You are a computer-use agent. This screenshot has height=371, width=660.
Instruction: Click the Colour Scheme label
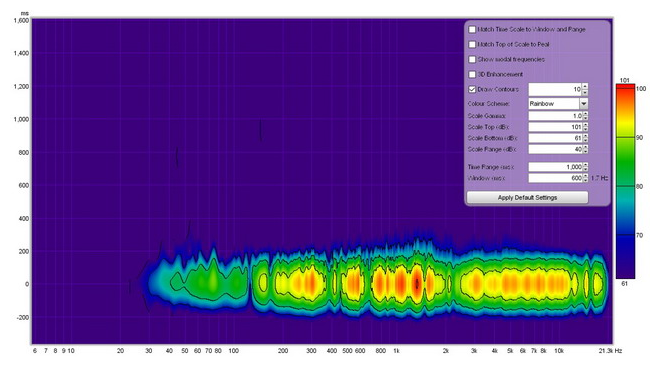pyautogui.click(x=488, y=104)
